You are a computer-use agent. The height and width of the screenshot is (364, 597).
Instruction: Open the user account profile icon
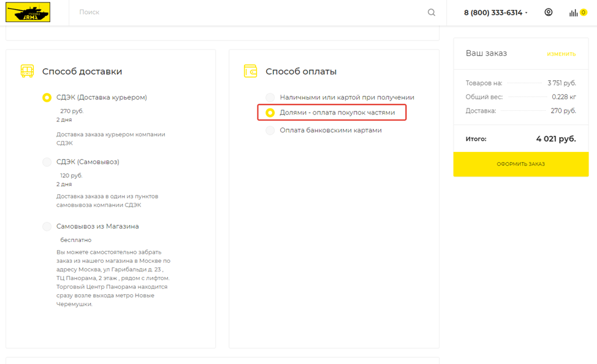coord(549,12)
